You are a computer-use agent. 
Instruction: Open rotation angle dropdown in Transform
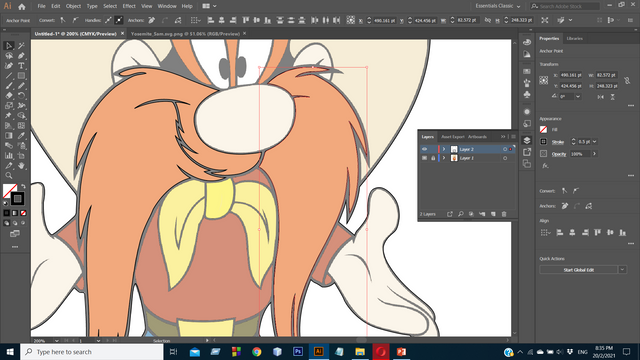tap(578, 97)
